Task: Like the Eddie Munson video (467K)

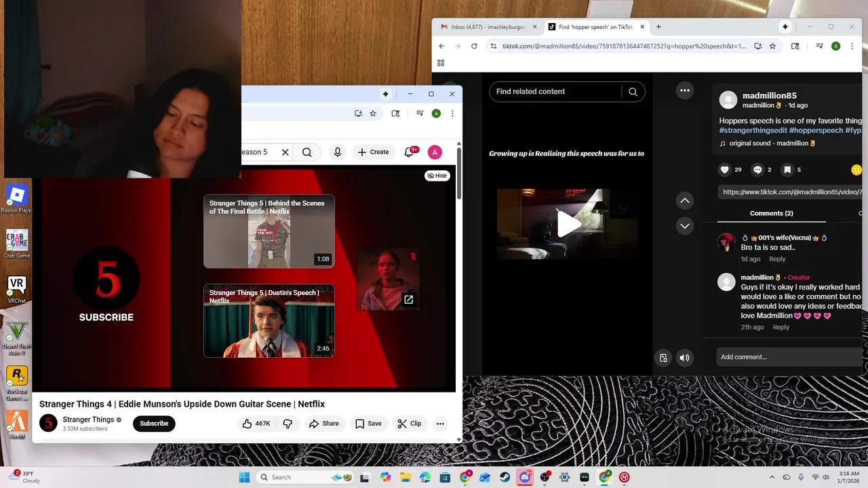Action: coord(256,424)
